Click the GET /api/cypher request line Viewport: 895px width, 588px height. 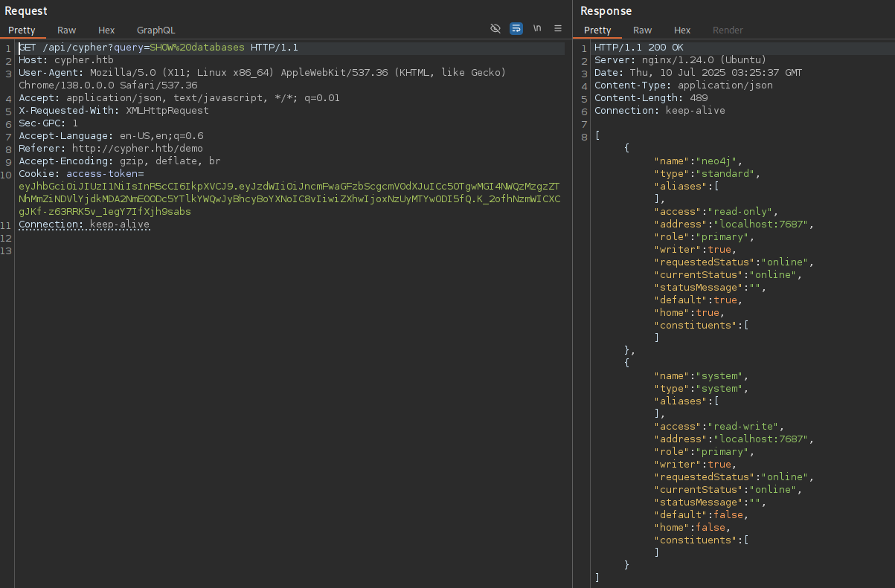(158, 48)
